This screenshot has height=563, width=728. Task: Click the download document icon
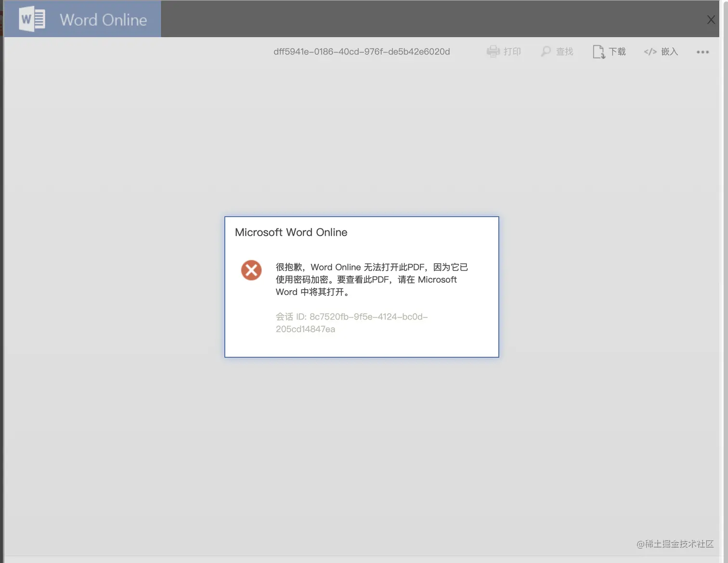pos(598,51)
